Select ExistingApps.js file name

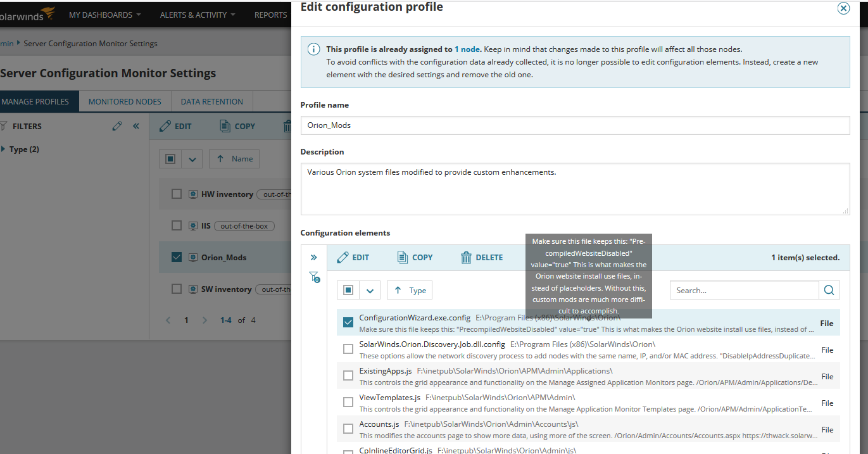pos(386,371)
